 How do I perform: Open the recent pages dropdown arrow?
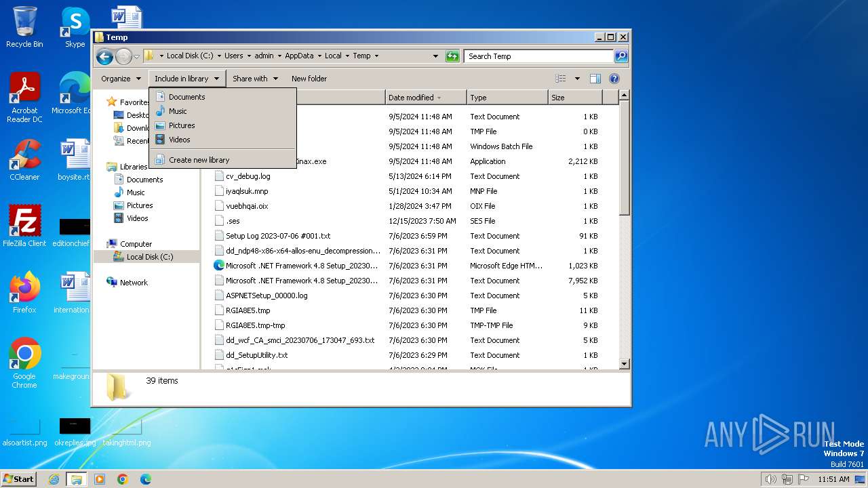tap(136, 56)
